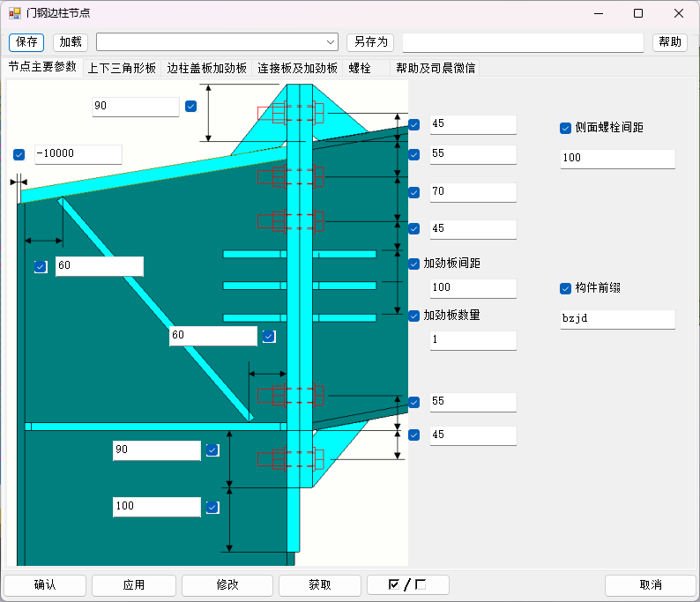
Task: Toggle checkbox next to top 90 field
Action: point(190,106)
